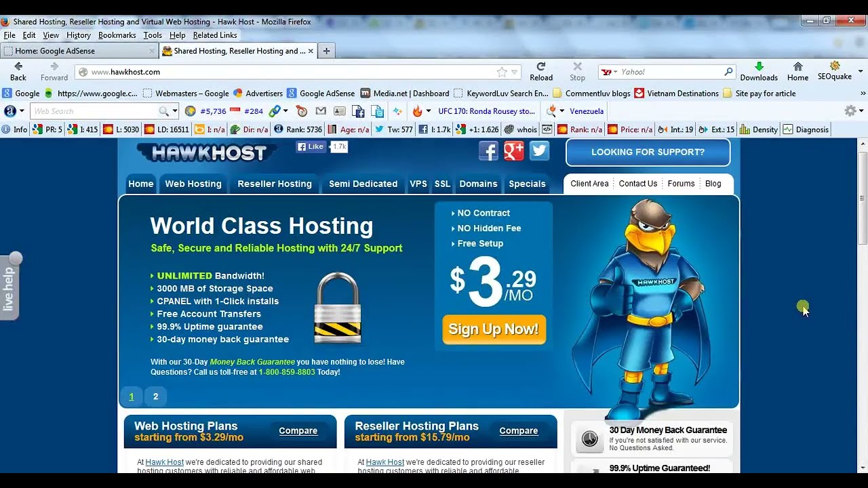Screen dimensions: 868x488
Task: Click the Alexa global rank globe icon
Action: coord(191,111)
